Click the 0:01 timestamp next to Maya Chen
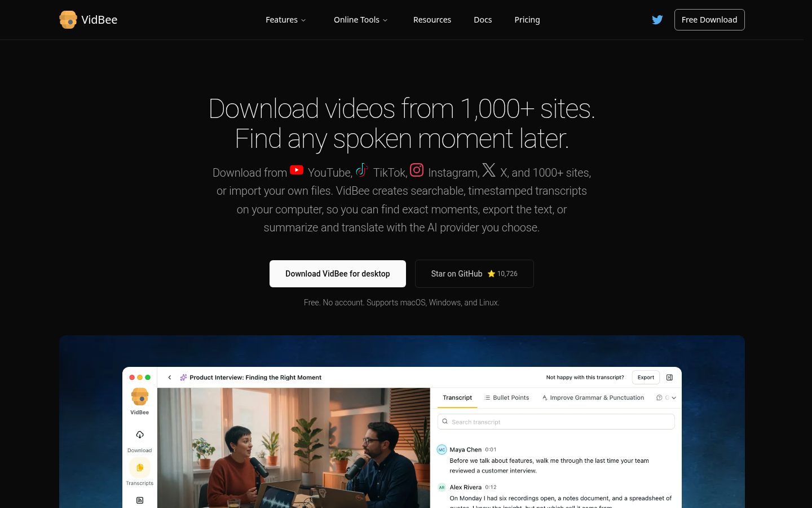Screen dimensions: 812x508 491,450
